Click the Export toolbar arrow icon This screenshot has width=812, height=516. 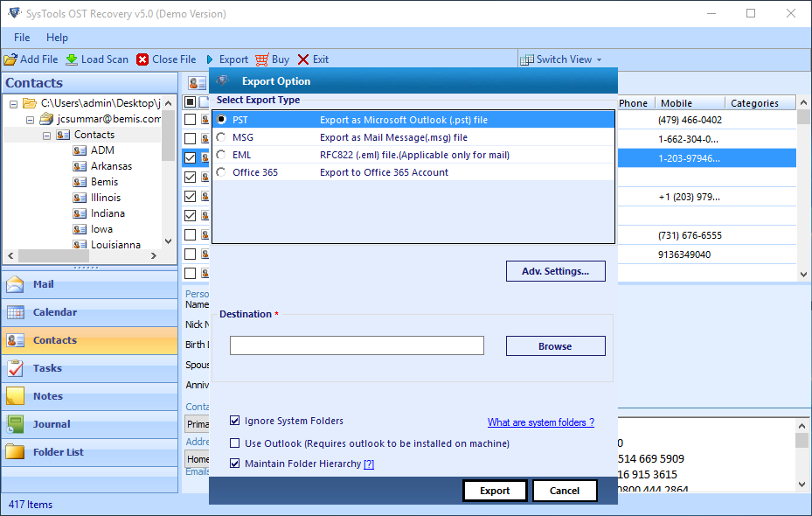point(210,59)
